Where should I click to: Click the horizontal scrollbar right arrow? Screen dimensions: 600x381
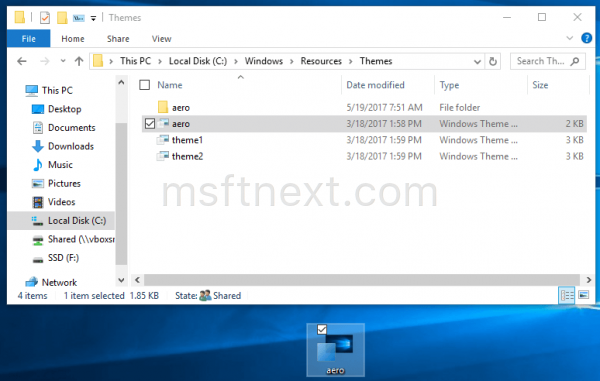pyautogui.click(x=589, y=280)
